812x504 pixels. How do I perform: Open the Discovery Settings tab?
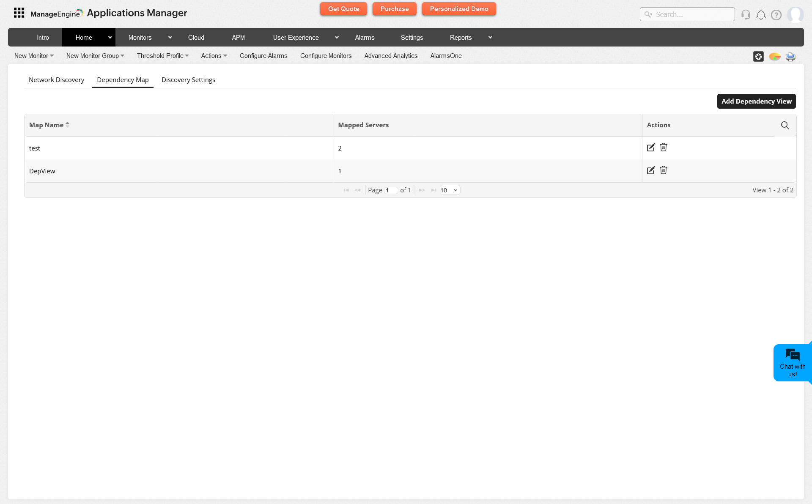(188, 79)
